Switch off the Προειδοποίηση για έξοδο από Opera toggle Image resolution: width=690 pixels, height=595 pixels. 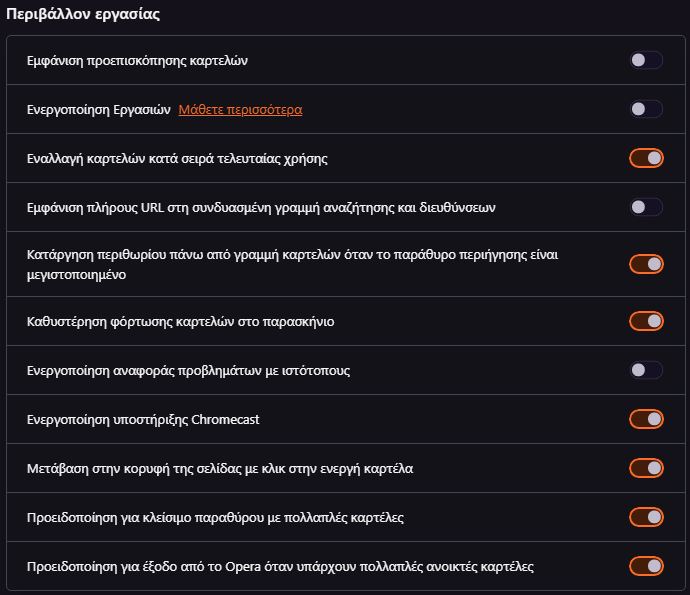646,566
